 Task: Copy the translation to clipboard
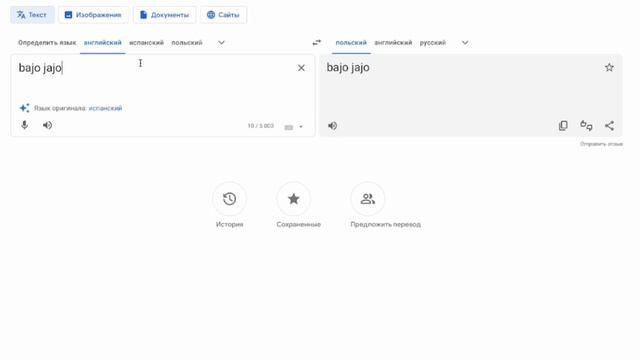pos(563,126)
